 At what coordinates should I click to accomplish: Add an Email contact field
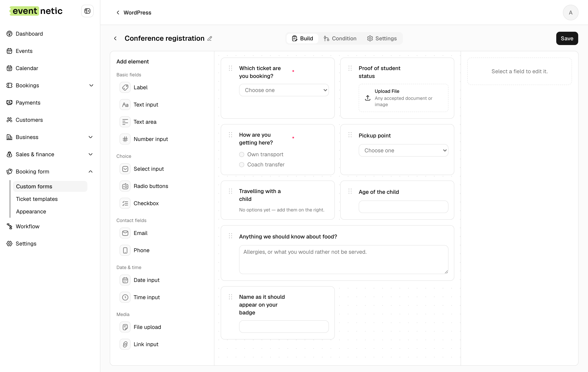coord(133,233)
